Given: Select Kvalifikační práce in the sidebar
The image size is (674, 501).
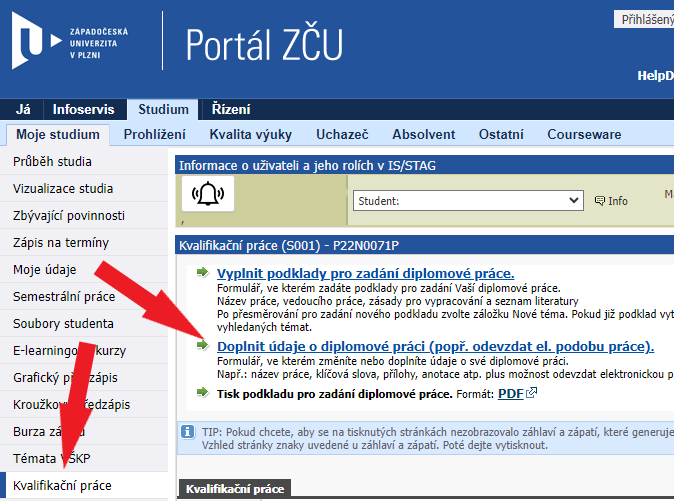Looking at the screenshot, I should tap(84, 486).
